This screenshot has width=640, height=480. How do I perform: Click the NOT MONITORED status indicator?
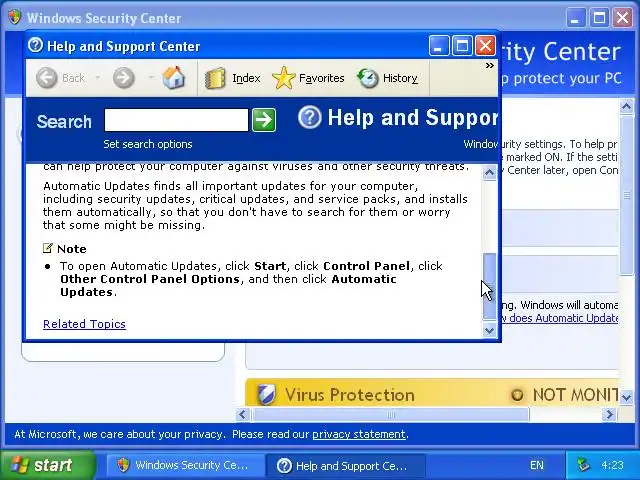pos(565,395)
